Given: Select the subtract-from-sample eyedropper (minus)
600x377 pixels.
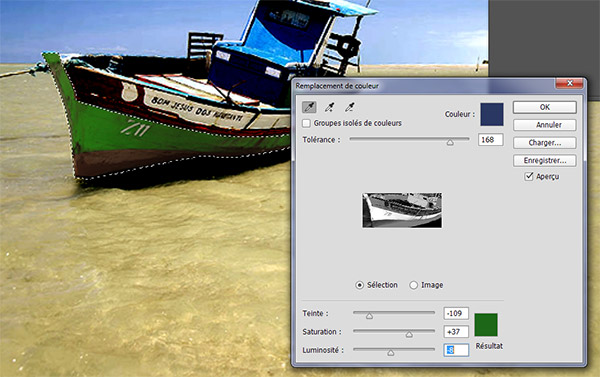Looking at the screenshot, I should tap(349, 107).
